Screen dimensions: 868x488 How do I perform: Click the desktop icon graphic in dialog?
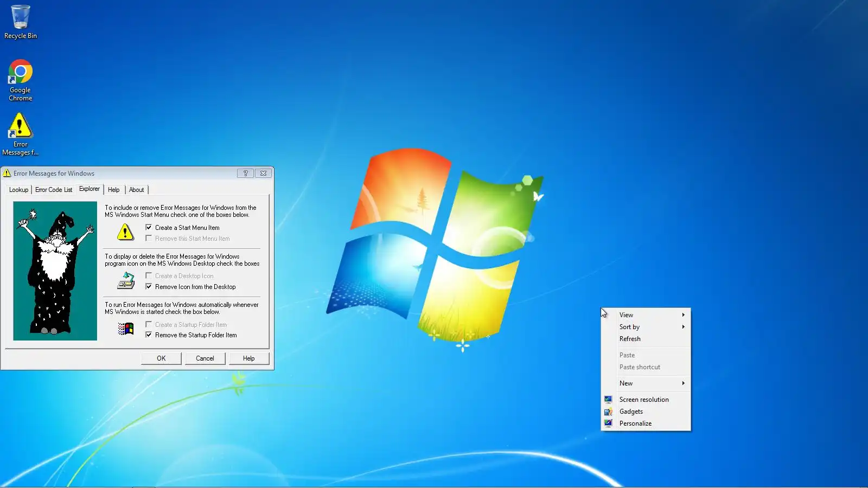[x=125, y=281]
